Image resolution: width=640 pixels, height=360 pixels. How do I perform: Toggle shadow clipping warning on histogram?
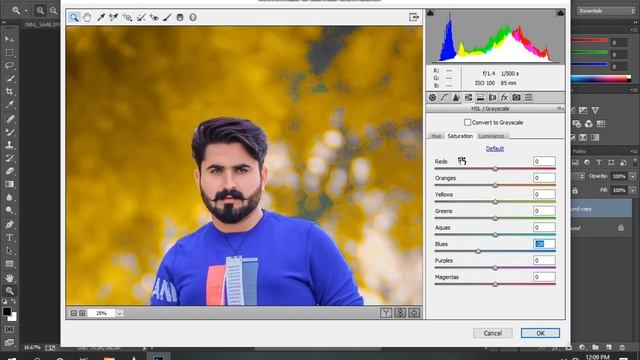[430, 13]
